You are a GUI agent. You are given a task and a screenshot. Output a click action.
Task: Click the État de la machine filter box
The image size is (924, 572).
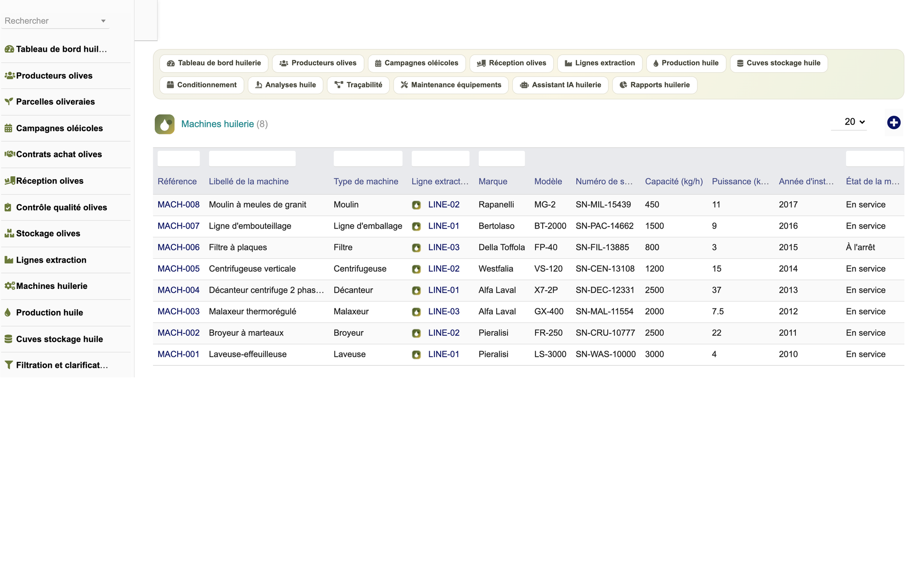875,159
